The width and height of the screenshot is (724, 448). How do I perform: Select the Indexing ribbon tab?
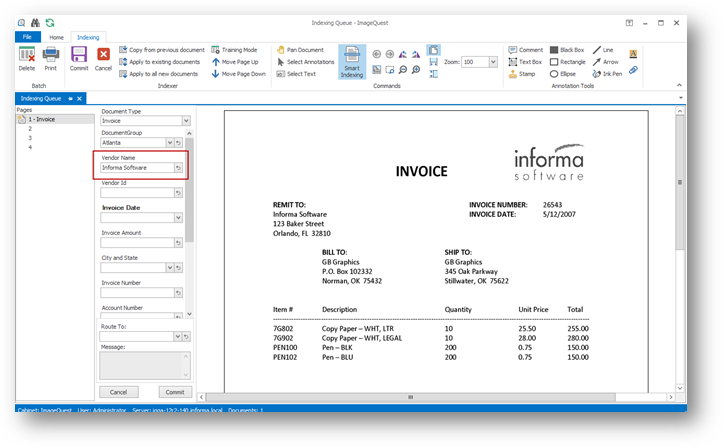[x=88, y=37]
